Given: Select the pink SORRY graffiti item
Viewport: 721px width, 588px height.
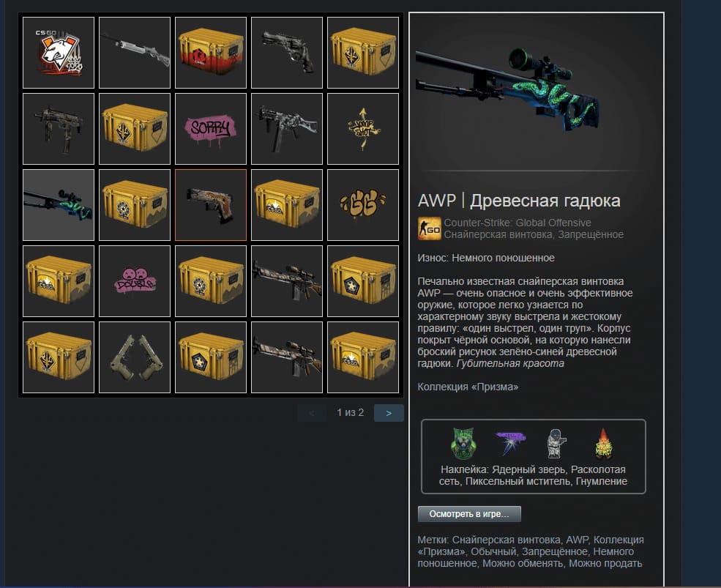Looking at the screenshot, I should point(211,129).
